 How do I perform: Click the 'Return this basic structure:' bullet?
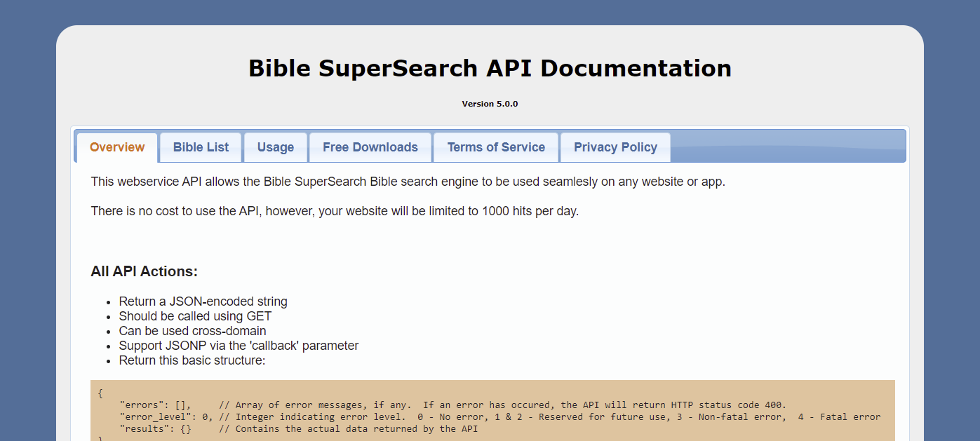click(x=192, y=360)
